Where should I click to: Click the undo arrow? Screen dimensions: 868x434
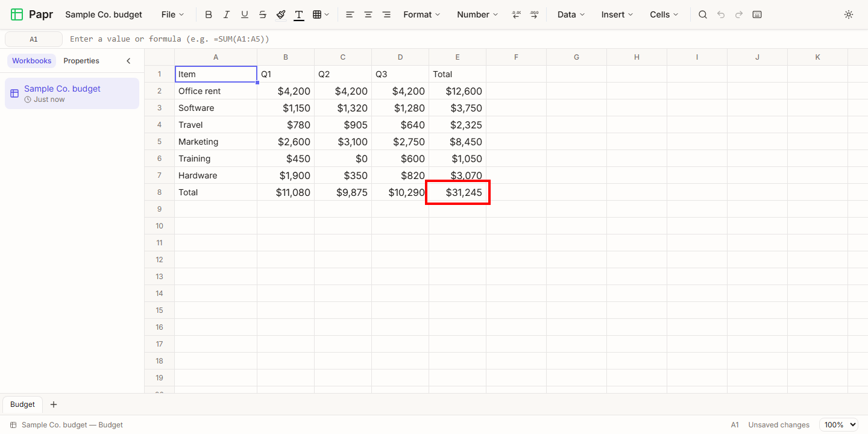[721, 14]
